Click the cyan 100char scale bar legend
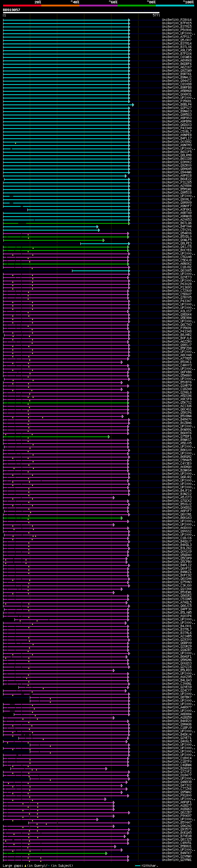197x868 pixels. pyautogui.click(x=137, y=866)
